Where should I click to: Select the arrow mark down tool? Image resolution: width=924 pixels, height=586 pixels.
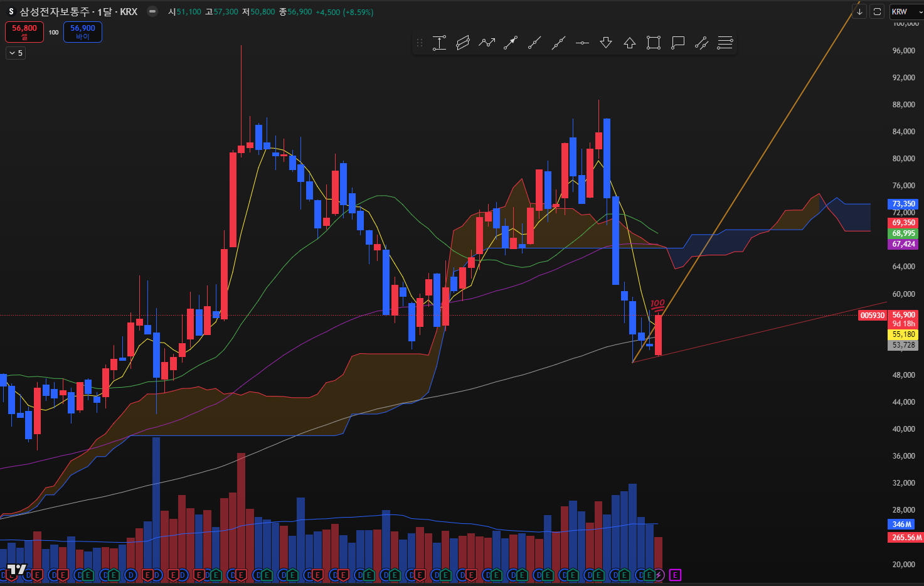point(606,43)
